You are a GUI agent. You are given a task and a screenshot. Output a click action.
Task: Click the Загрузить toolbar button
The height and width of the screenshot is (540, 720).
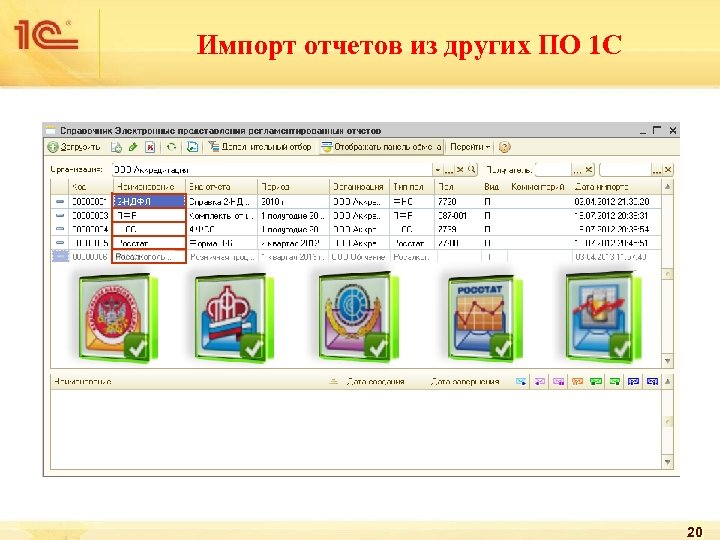[x=74, y=147]
